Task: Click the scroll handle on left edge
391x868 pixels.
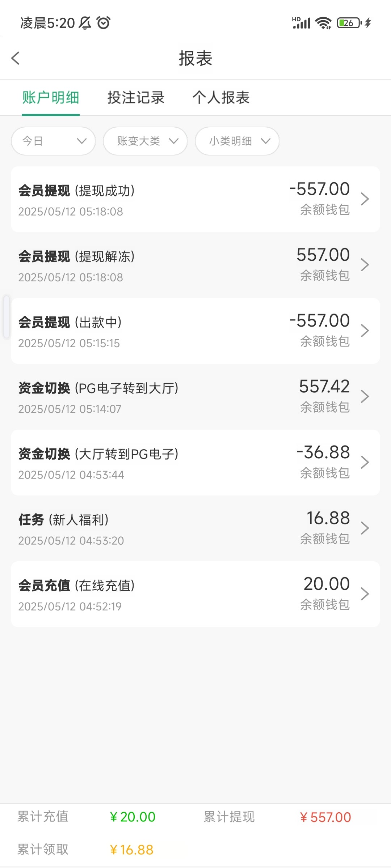Action: tap(7, 317)
